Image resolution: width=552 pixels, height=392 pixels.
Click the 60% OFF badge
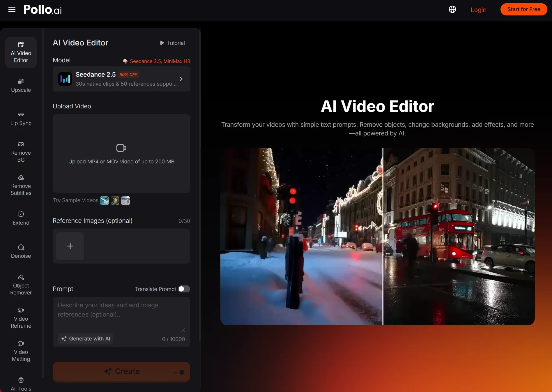[x=128, y=75]
